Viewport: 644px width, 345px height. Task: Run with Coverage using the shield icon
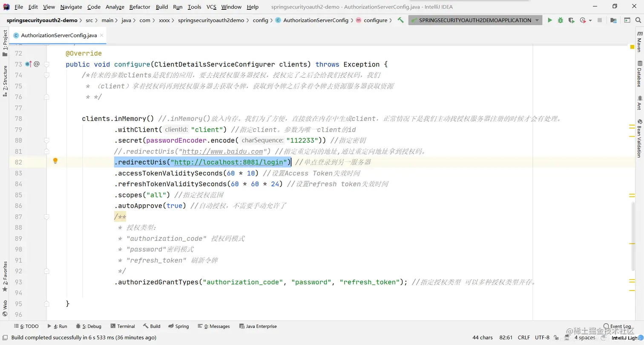572,20
